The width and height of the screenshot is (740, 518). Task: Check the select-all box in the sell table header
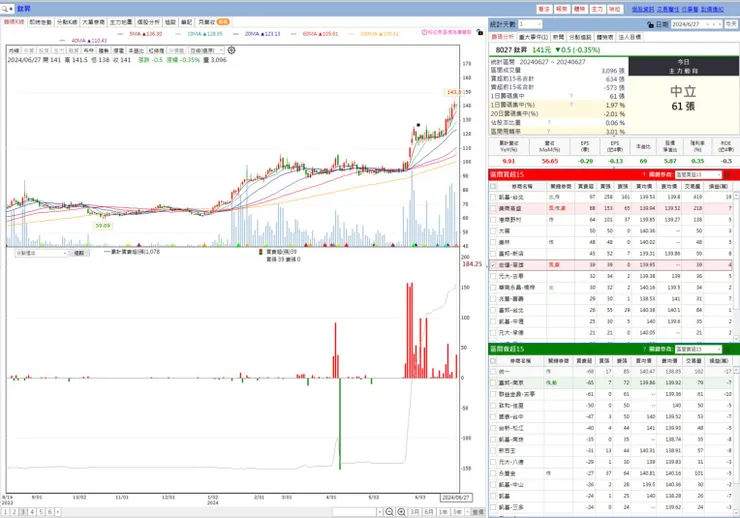493,361
